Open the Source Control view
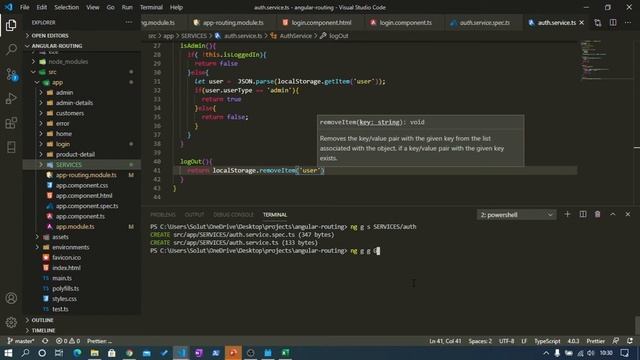640x360 pixels. [11, 74]
